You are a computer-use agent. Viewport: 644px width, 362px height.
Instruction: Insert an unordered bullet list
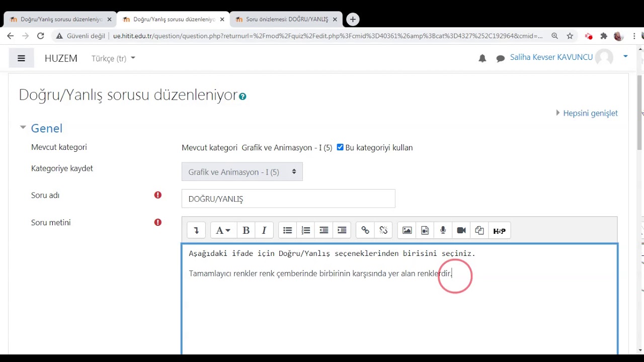(x=287, y=230)
